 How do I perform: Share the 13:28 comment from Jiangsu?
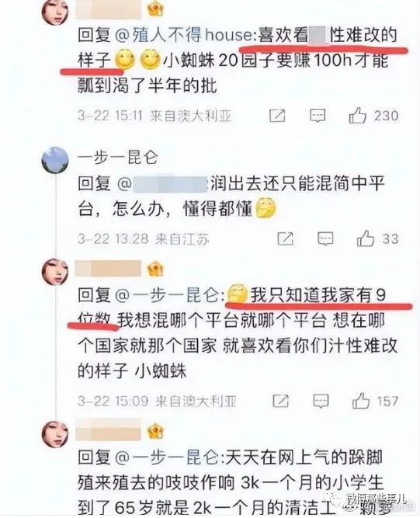[x=285, y=238]
